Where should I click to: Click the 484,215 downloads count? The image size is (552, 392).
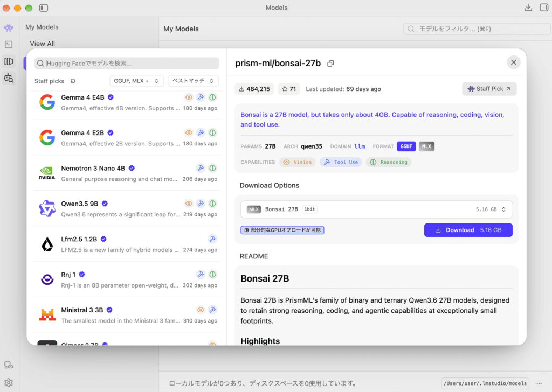pos(254,89)
